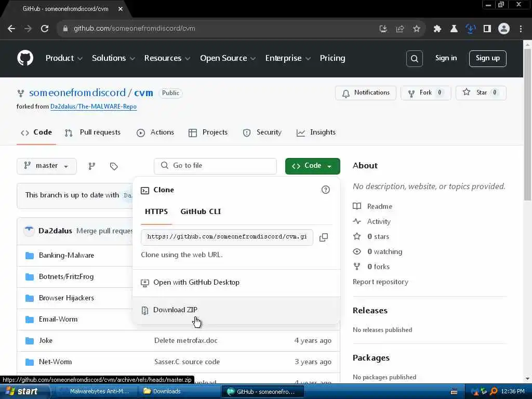Open the GitHub search icon

point(414,59)
